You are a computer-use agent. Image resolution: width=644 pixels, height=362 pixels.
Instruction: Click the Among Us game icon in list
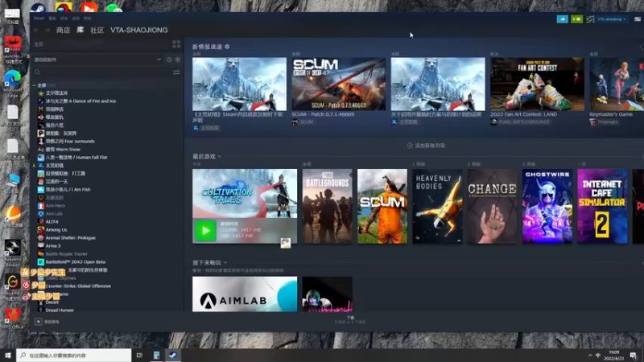41,230
